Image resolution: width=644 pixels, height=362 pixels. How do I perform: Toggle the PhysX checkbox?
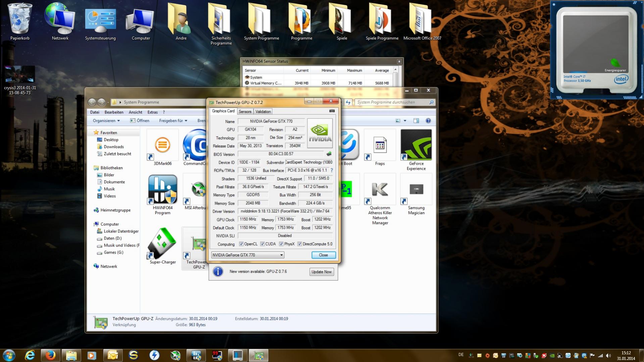pos(281,244)
